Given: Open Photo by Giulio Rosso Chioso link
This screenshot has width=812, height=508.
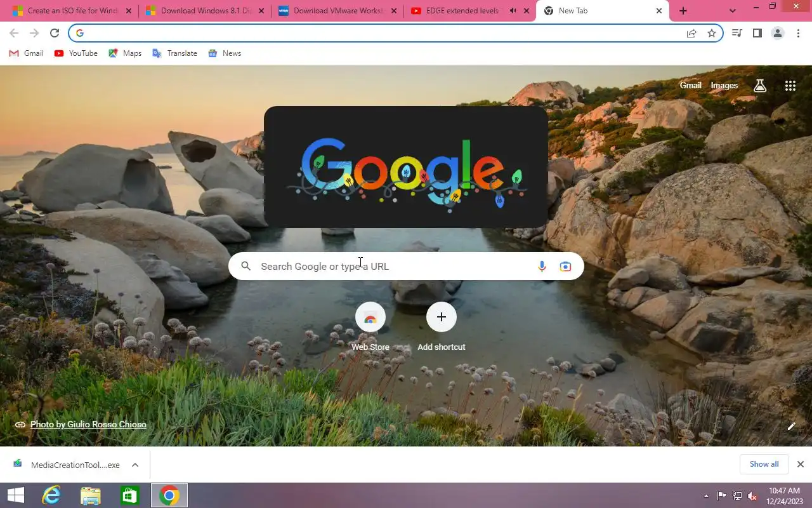Looking at the screenshot, I should [x=88, y=424].
